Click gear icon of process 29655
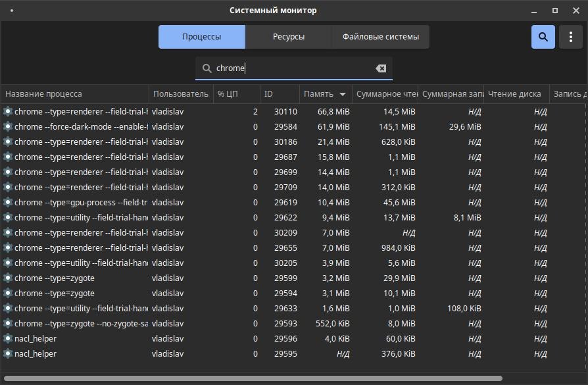This screenshot has width=588, height=385. [x=7, y=247]
